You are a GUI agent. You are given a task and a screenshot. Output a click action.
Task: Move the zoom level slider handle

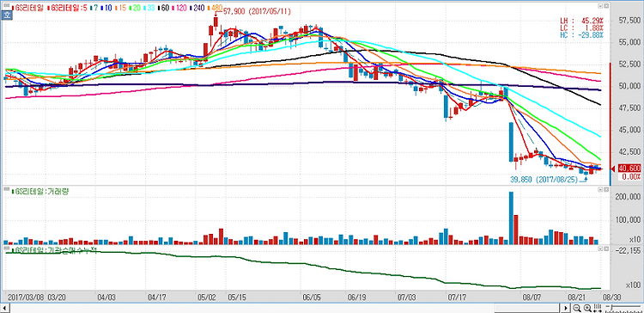pos(611,307)
